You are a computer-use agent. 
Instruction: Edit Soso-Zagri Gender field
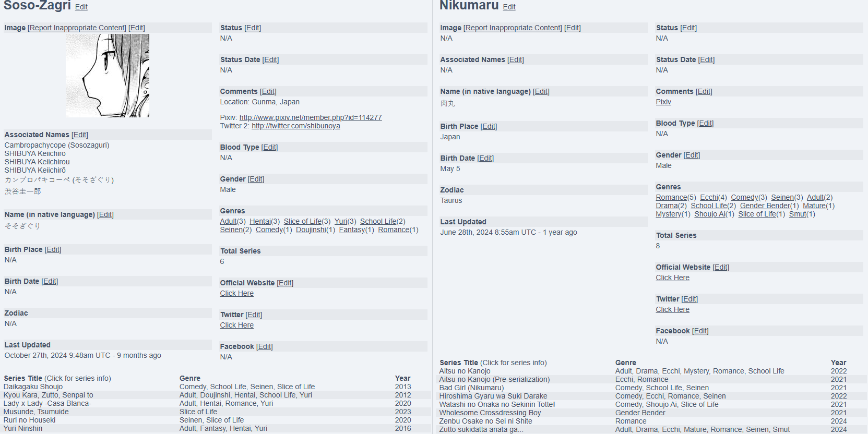[256, 179]
